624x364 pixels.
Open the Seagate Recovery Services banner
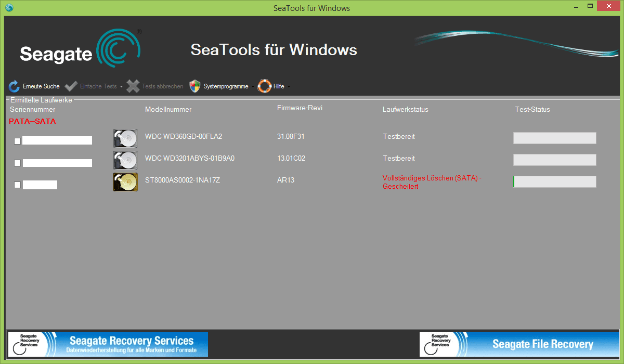point(108,344)
